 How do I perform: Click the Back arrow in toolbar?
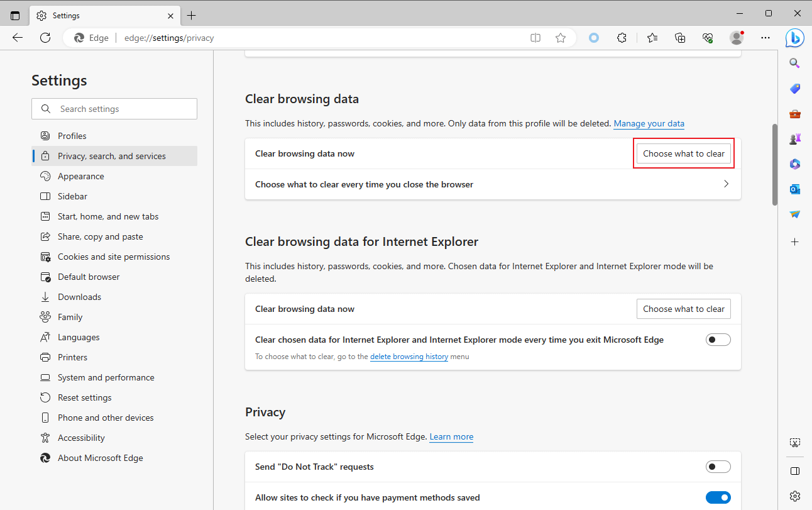18,38
